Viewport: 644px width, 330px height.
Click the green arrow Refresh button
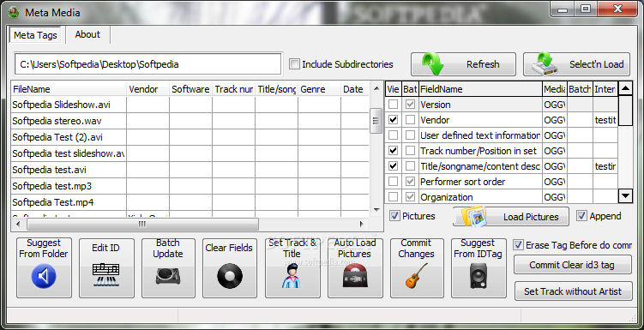coord(463,64)
